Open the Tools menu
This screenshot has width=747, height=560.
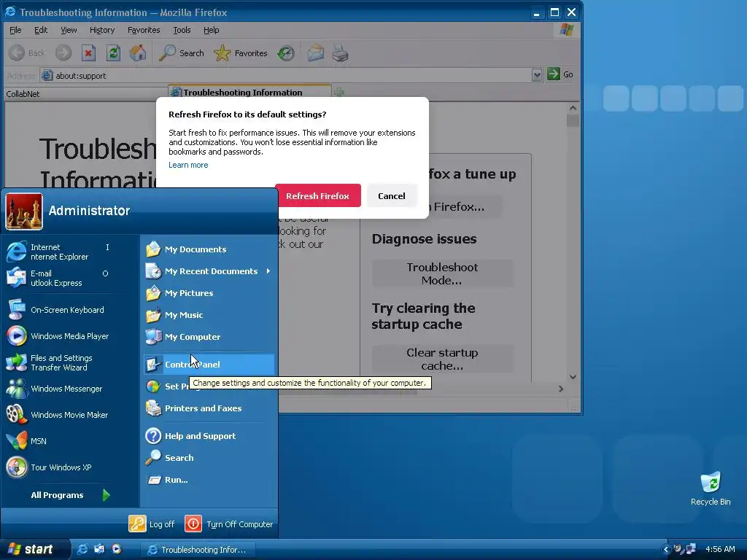pyautogui.click(x=182, y=30)
